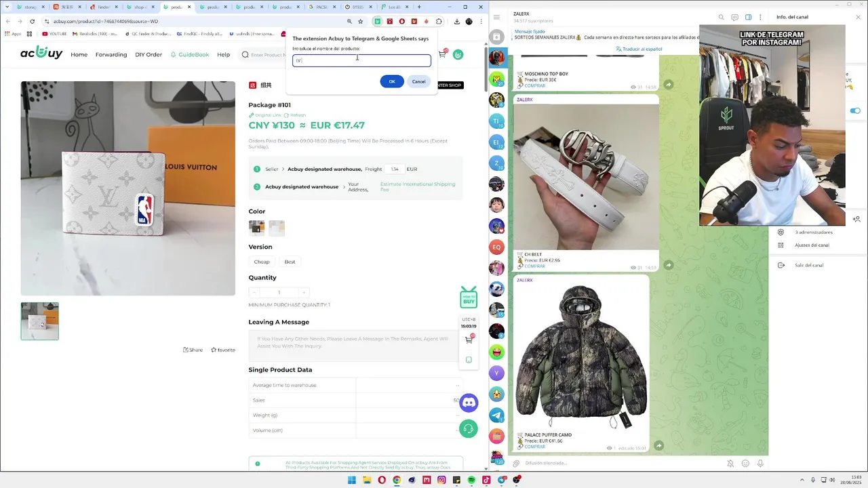Screen dimensions: 868x488
Task: Click Salir del canal
Action: coord(809,265)
